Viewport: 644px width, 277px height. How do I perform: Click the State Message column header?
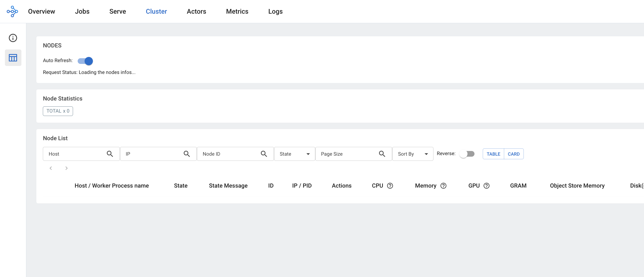click(x=228, y=186)
